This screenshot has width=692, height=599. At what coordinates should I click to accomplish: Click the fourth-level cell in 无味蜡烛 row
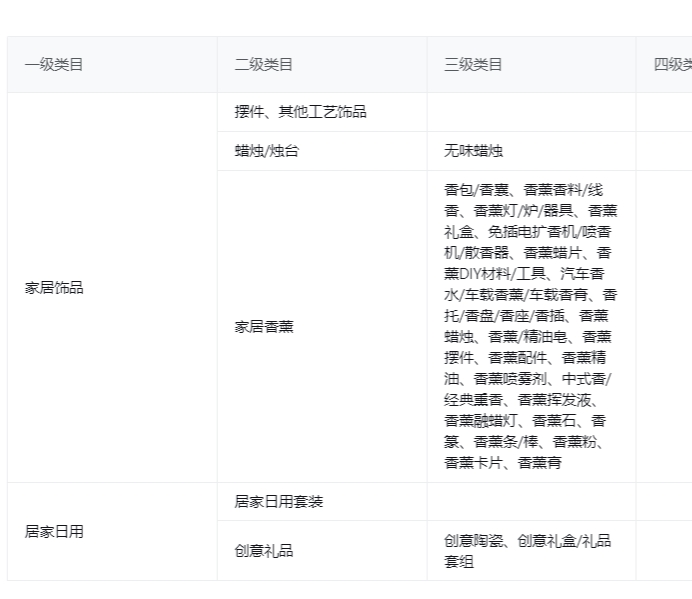tap(664, 151)
